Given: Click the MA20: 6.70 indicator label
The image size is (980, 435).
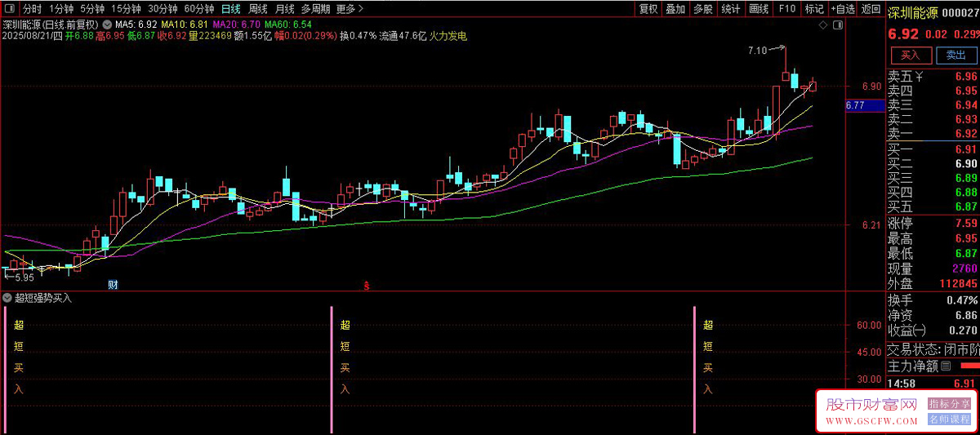Looking at the screenshot, I should click(x=236, y=24).
